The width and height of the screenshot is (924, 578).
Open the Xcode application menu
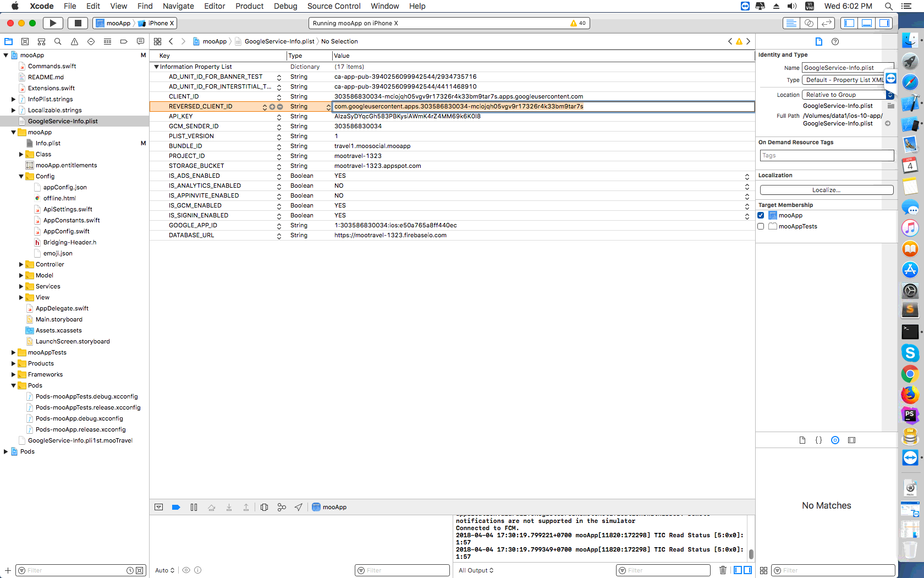tap(42, 6)
